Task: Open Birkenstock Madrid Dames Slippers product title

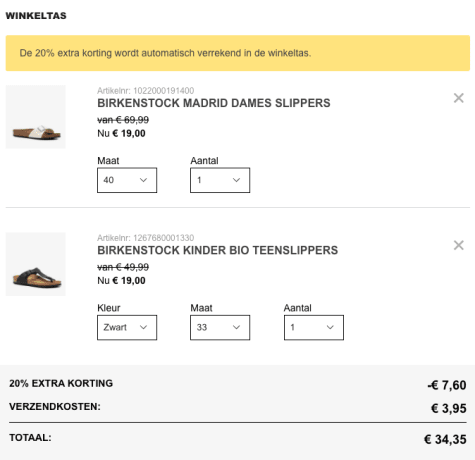Action: pyautogui.click(x=214, y=103)
